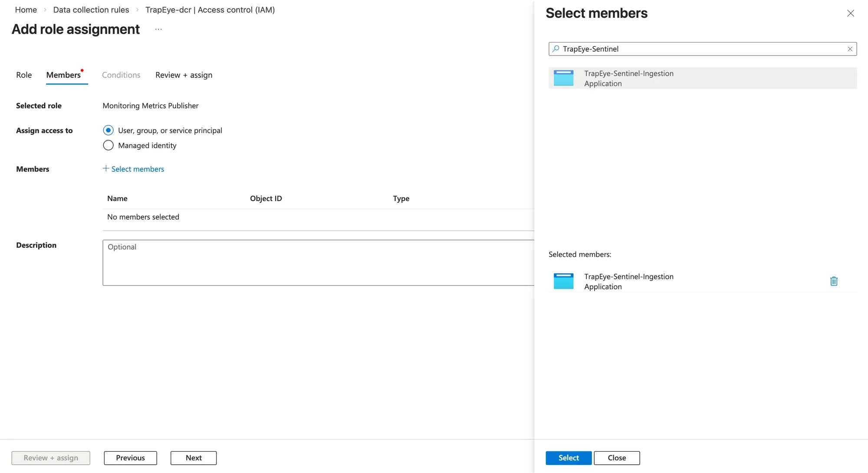Screen dimensions: 868x473
Task: Click into the Description text box
Action: [318, 263]
